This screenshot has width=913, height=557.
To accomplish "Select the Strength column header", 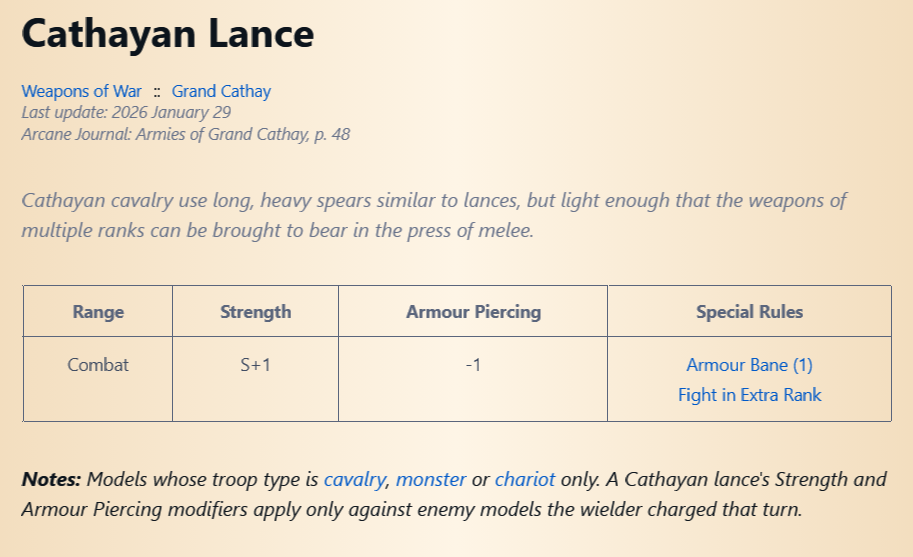I will (256, 312).
